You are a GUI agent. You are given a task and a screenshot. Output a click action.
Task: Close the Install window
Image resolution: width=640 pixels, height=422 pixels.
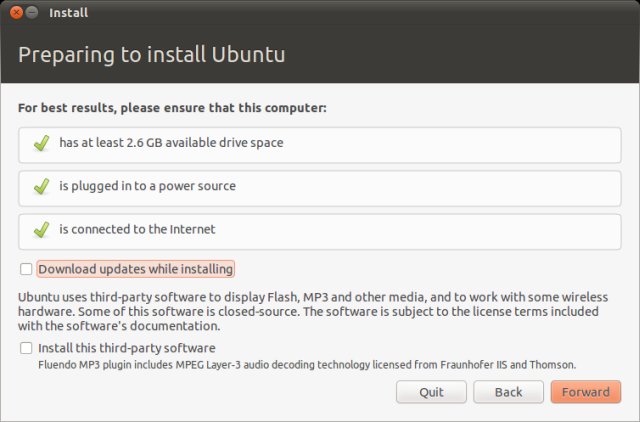coord(16,13)
